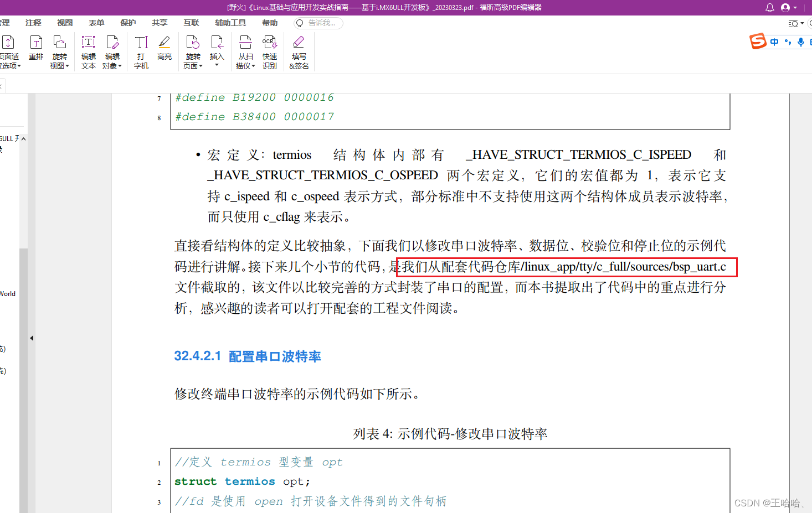Viewport: 812px width, 513px height.
Task: Expand the 从扫描仪 dropdown arrow
Action: (253, 66)
